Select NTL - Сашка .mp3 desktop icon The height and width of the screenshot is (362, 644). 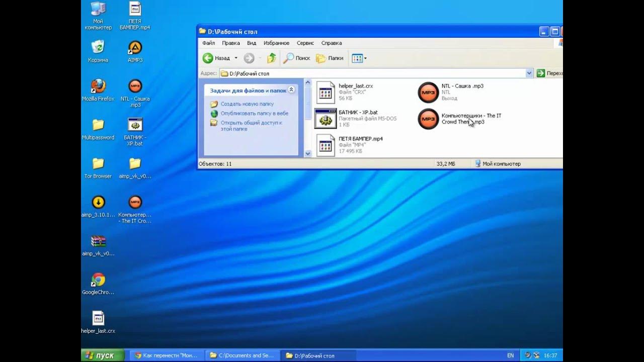(135, 94)
